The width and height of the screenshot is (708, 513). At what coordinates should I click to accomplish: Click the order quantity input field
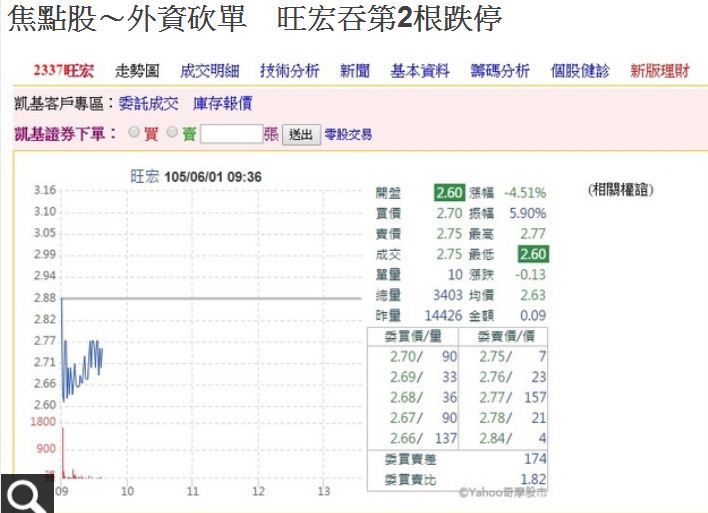coord(232,134)
